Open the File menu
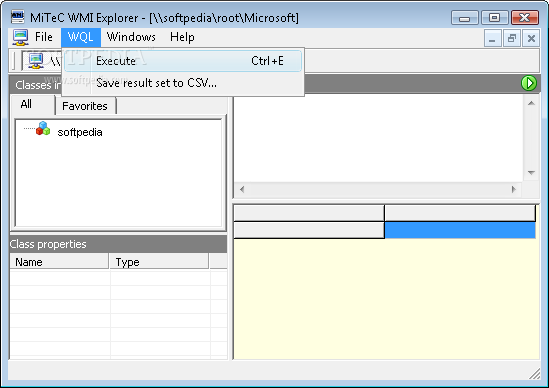 (44, 37)
